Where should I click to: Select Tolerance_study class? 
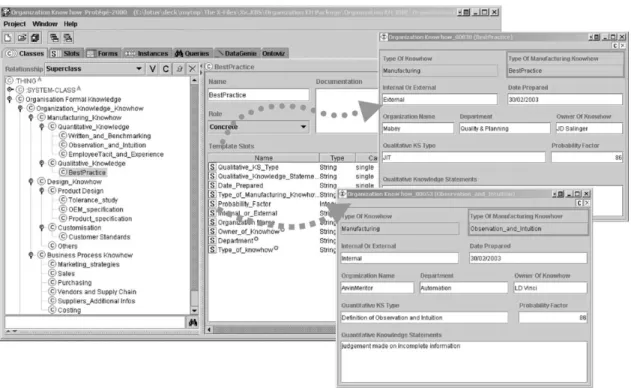(x=93, y=200)
